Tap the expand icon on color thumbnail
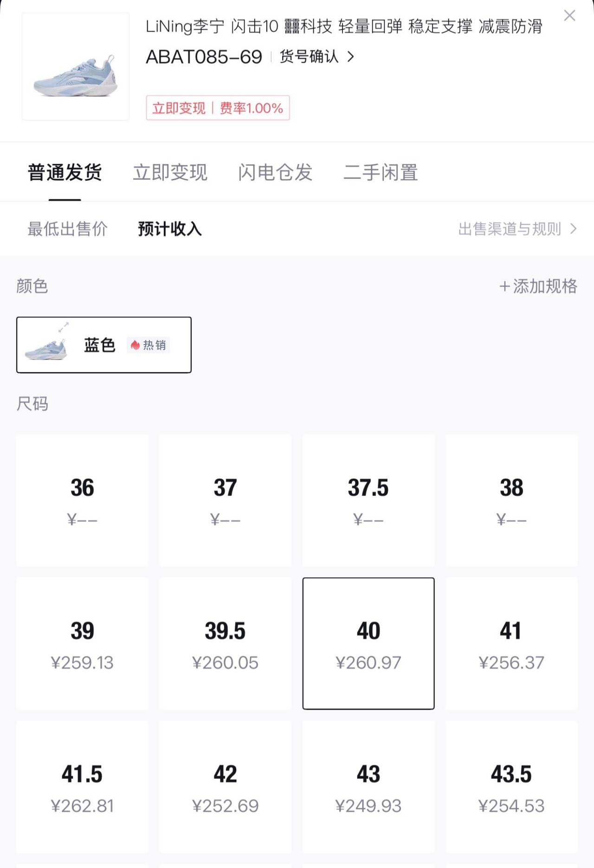The height and width of the screenshot is (868, 594). pos(64,327)
